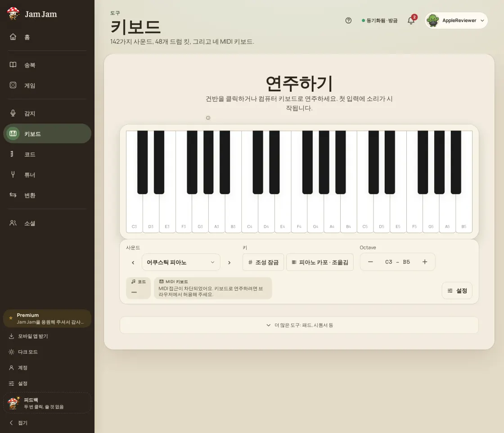Play the black key between C3 and D3

(x=142, y=162)
